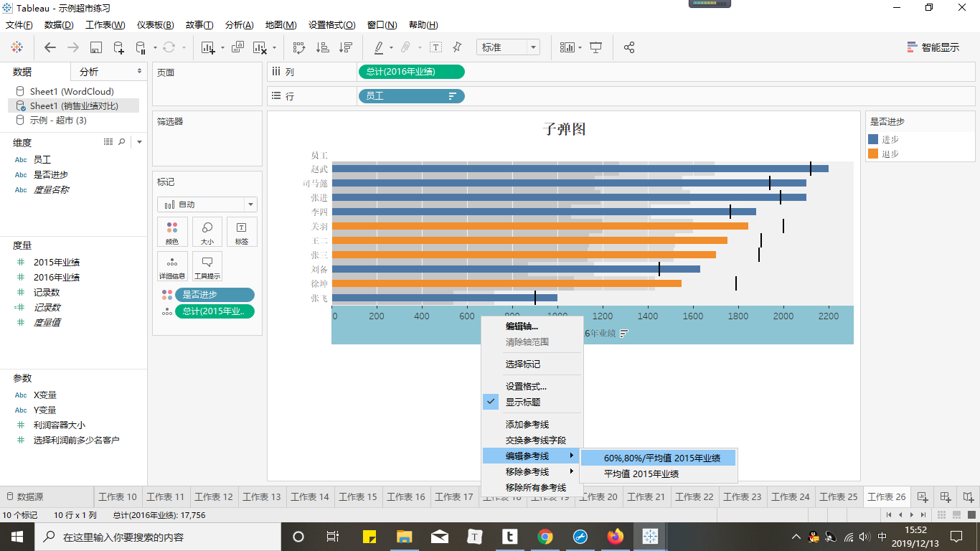Click the blue bar for 赵武
This screenshot has width=980, height=551.
coord(580,169)
